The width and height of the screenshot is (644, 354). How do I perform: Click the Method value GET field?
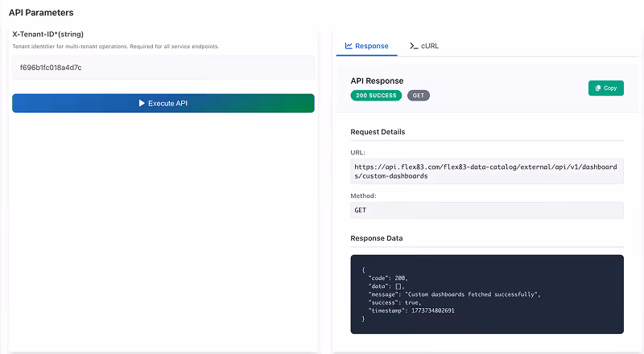point(487,210)
